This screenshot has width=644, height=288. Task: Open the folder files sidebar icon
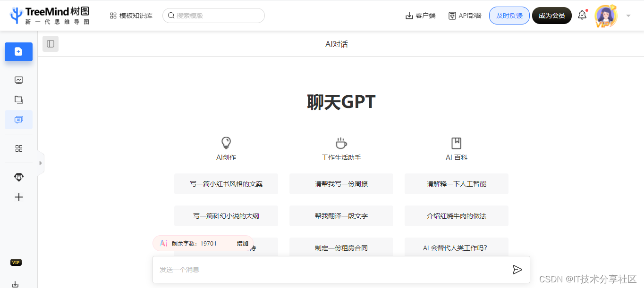[x=19, y=99]
